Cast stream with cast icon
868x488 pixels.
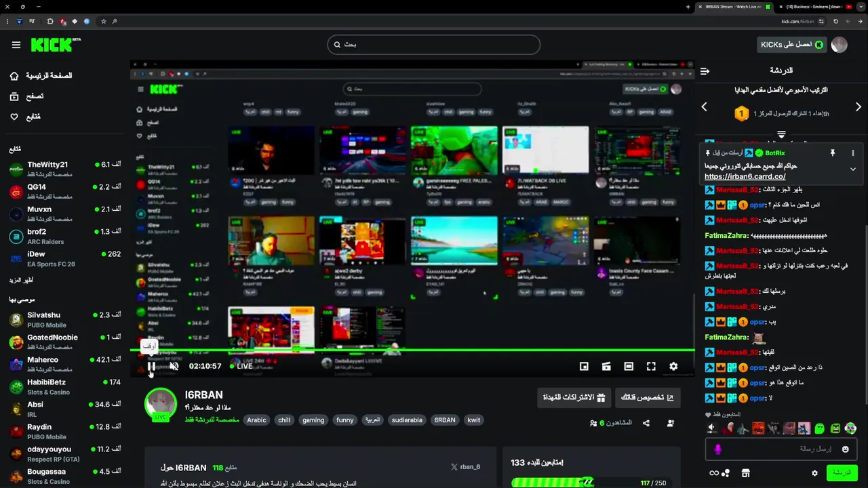coord(606,366)
